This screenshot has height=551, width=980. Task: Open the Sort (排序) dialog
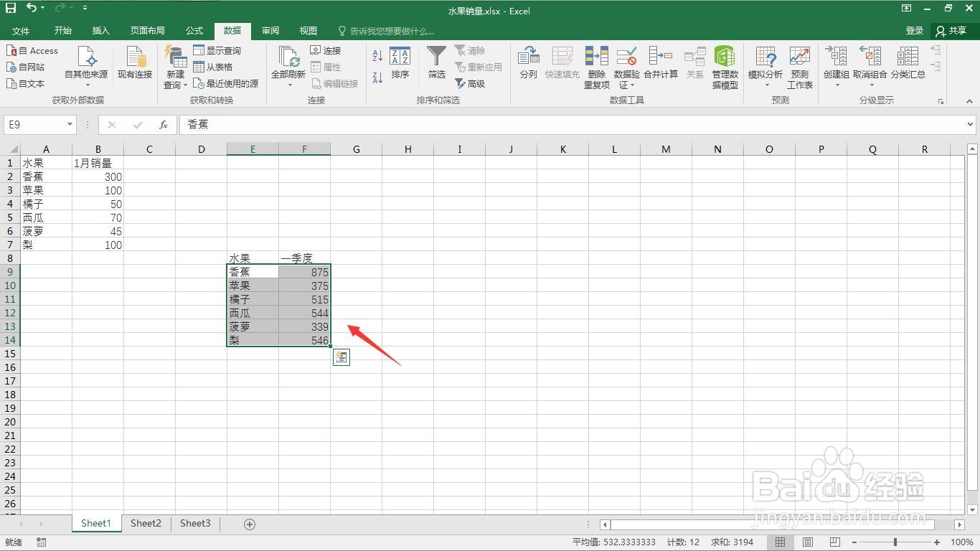click(x=400, y=63)
